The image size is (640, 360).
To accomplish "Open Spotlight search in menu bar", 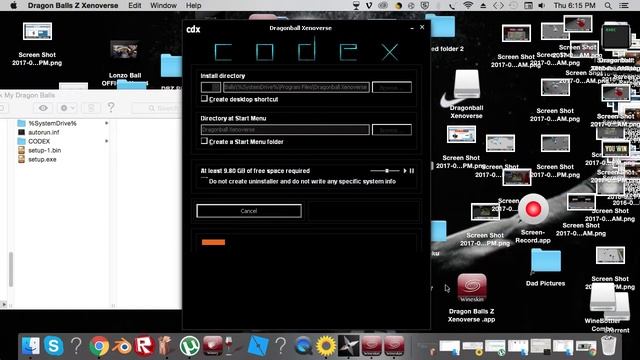I will (x=608, y=5).
